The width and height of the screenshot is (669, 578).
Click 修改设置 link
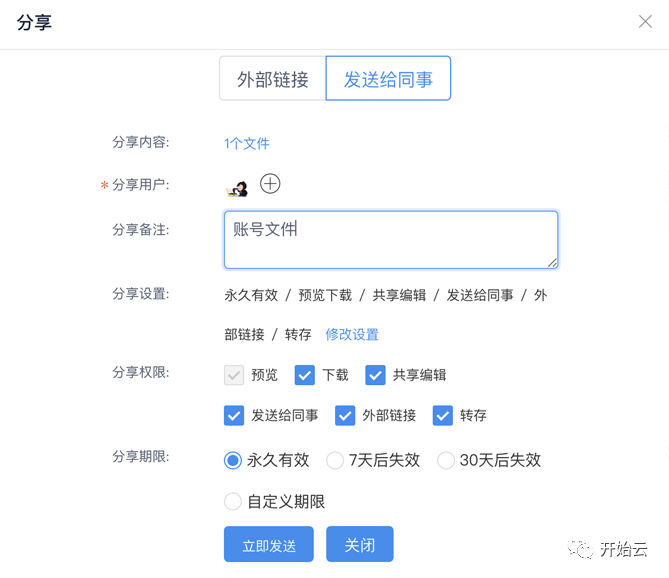point(352,334)
